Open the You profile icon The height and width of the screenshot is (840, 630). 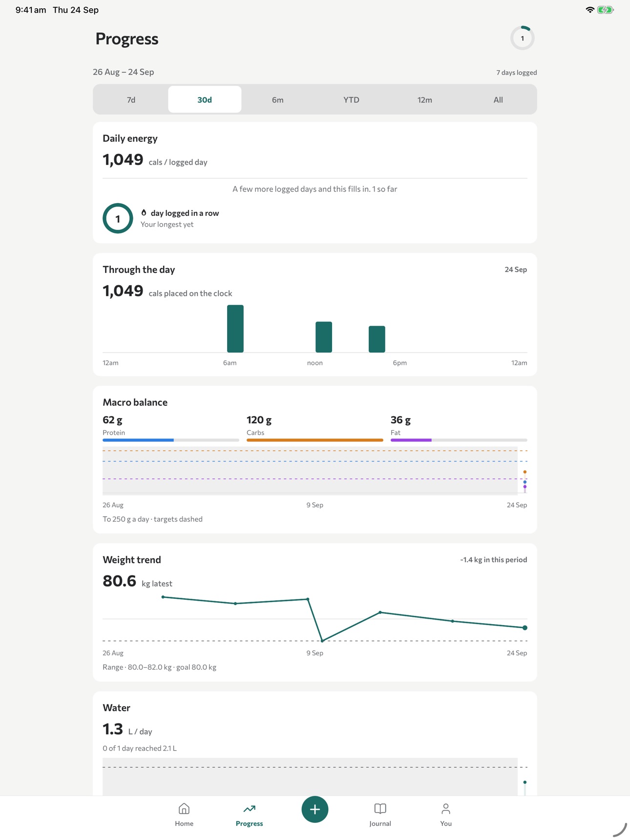coord(446,809)
